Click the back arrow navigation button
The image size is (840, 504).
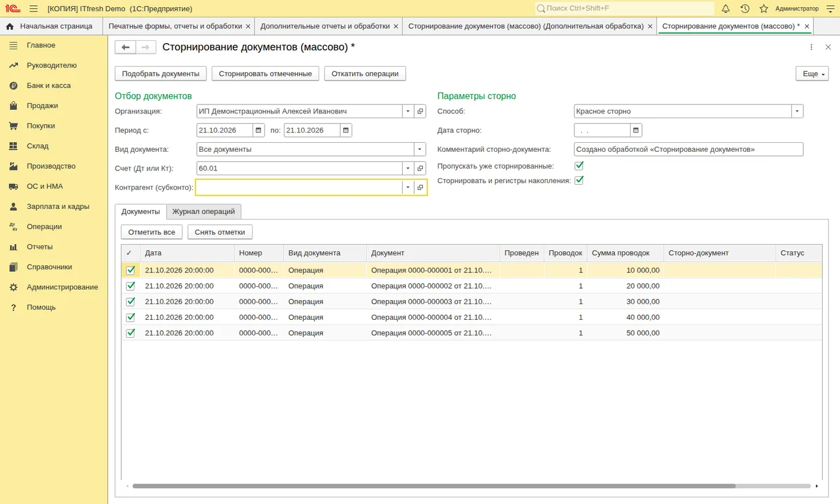125,47
